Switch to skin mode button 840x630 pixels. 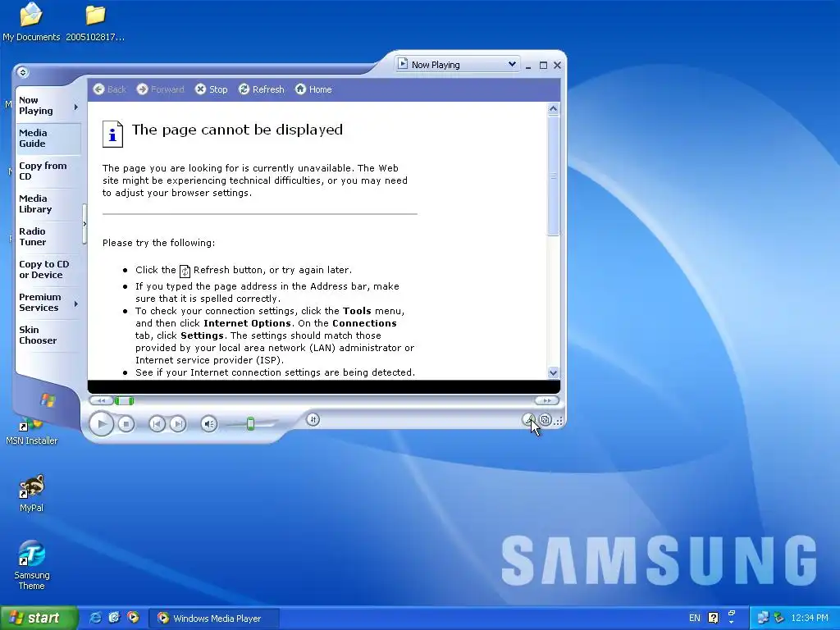coord(545,420)
